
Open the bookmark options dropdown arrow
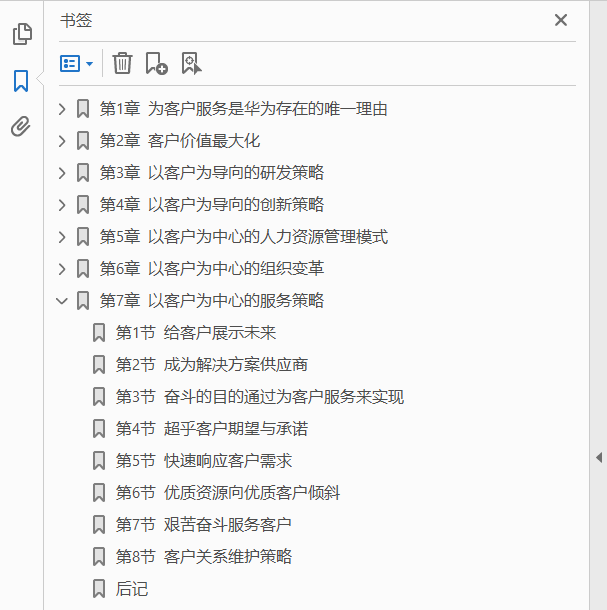pyautogui.click(x=89, y=63)
